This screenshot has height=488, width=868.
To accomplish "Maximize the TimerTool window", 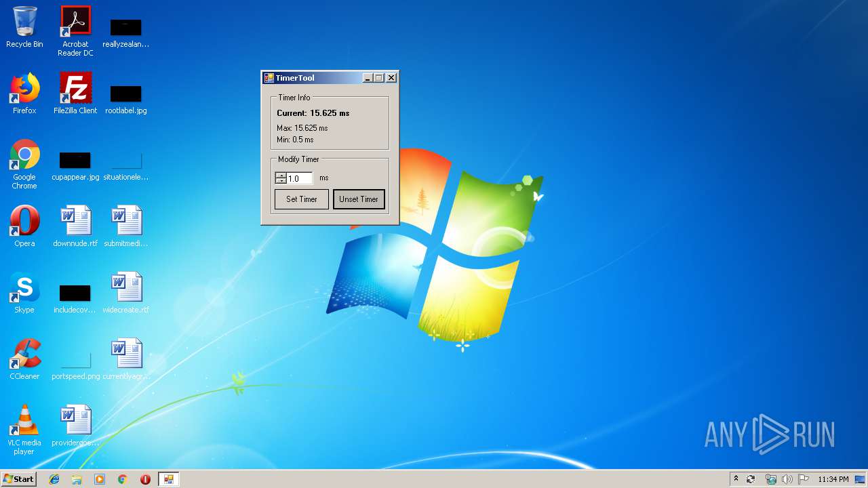I will click(379, 78).
